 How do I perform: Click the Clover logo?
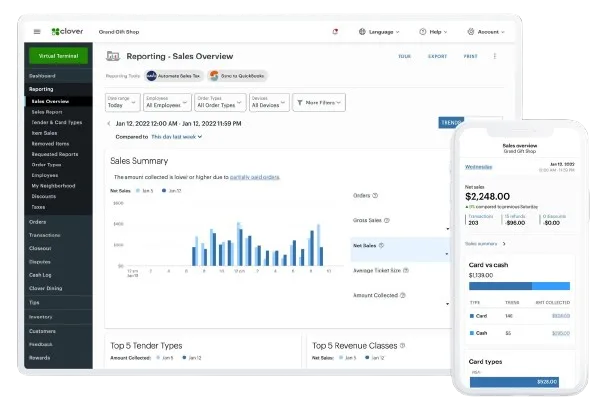(65, 31)
